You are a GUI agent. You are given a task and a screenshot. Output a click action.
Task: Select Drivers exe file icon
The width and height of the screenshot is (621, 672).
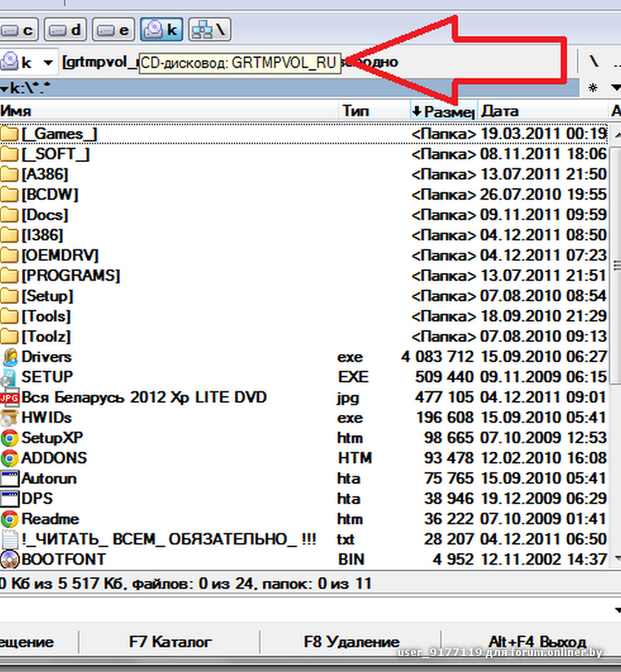tap(9, 357)
